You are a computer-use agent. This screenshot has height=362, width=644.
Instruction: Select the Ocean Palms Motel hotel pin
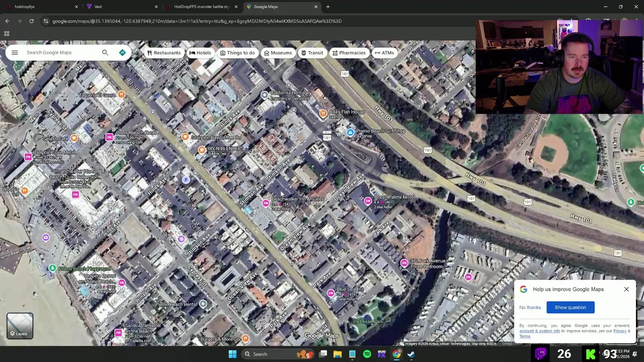click(368, 201)
